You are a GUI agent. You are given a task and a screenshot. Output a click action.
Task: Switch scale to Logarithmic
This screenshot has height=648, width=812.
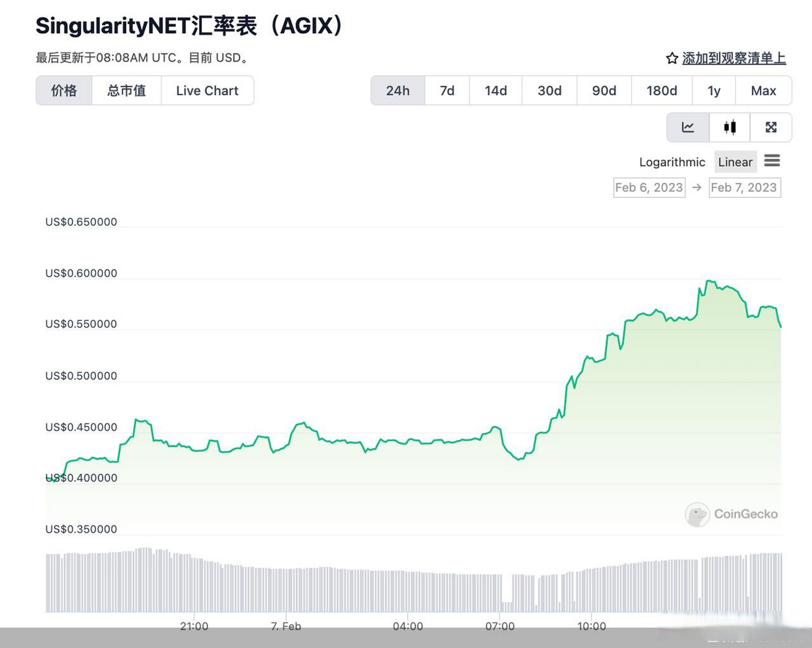pos(672,161)
